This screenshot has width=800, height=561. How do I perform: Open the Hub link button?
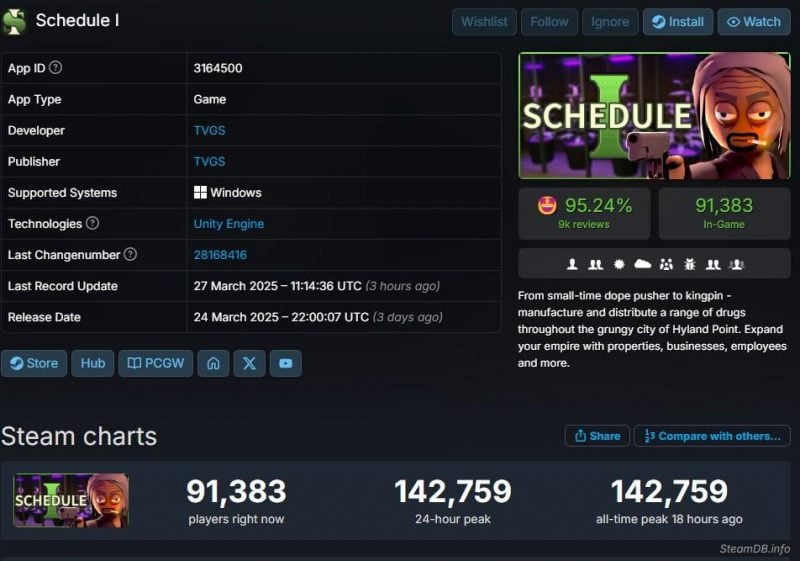point(93,363)
